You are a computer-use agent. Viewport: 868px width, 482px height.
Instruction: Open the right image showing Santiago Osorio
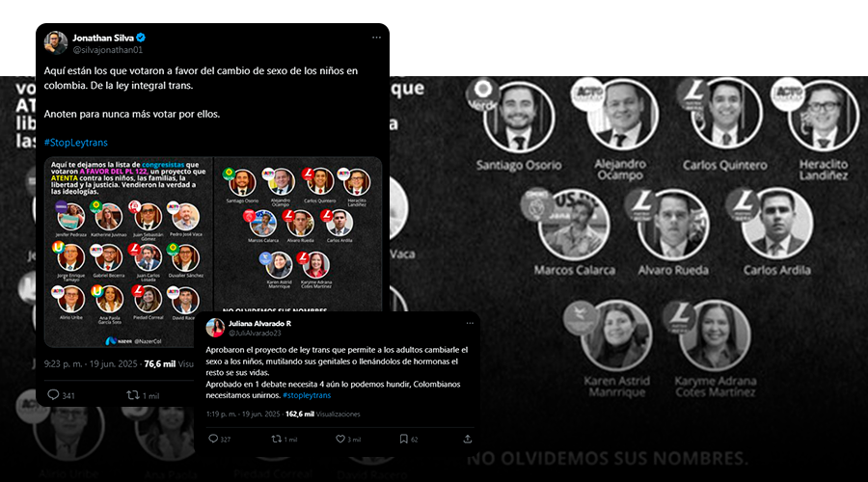coord(298,234)
